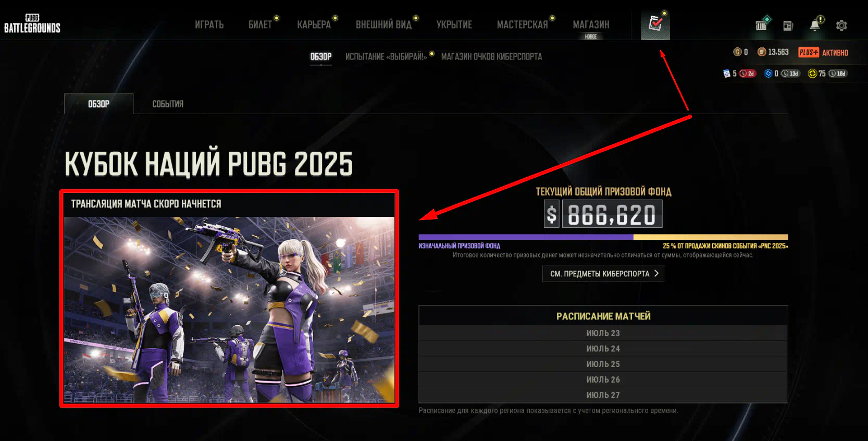Click the PLUS+ active status badge
Image resolution: width=868 pixels, height=441 pixels.
(x=823, y=52)
